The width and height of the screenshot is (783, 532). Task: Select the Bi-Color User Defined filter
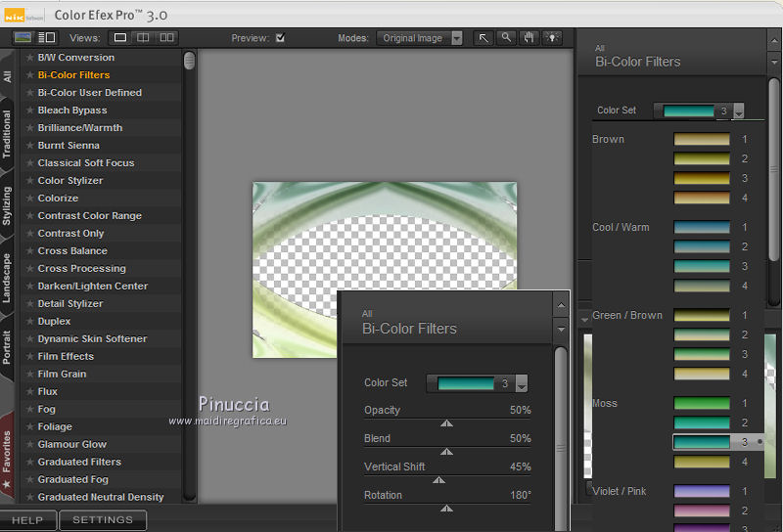coord(90,93)
